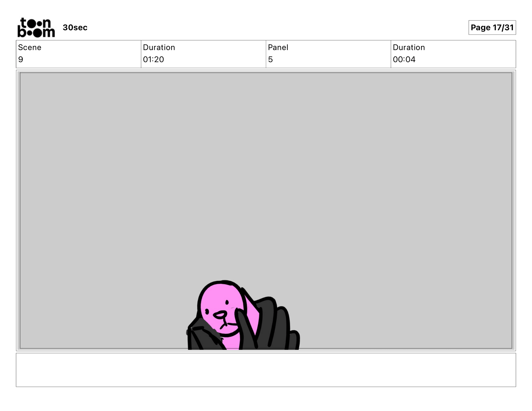Click the empty notes box below the panel
532x411 pixels.
click(x=266, y=370)
